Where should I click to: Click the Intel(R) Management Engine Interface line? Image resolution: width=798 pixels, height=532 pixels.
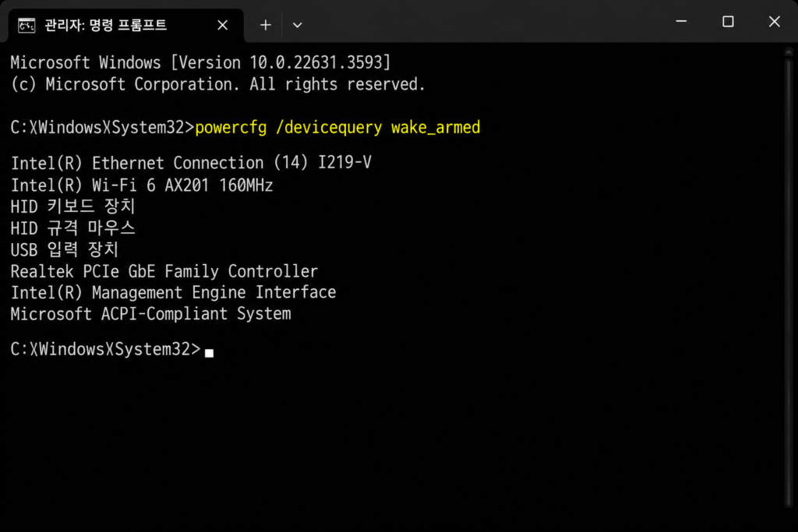[x=173, y=292]
